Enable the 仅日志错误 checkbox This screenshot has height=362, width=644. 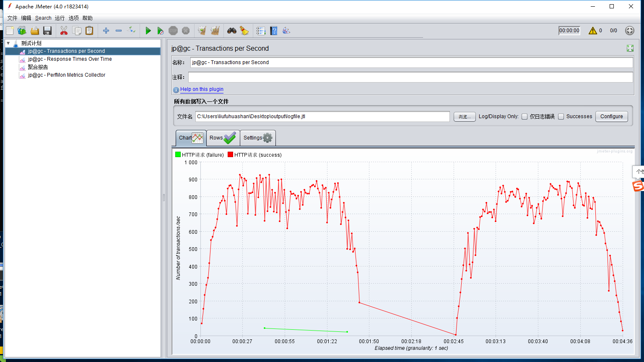coord(525,116)
